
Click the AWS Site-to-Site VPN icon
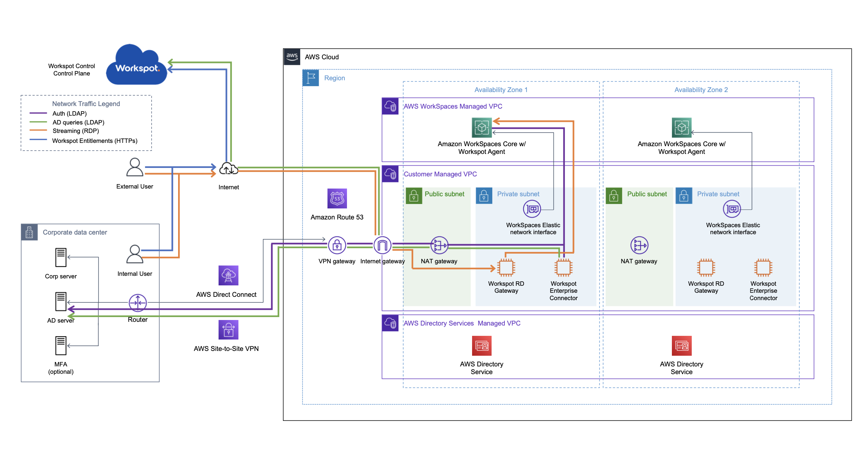[x=228, y=330]
